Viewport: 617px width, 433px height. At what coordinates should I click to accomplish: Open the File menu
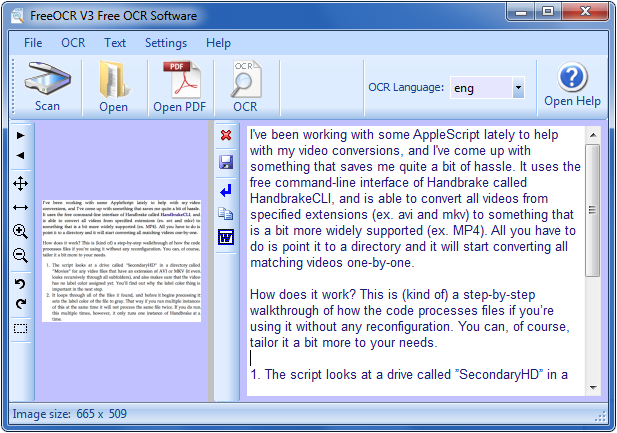tap(33, 43)
